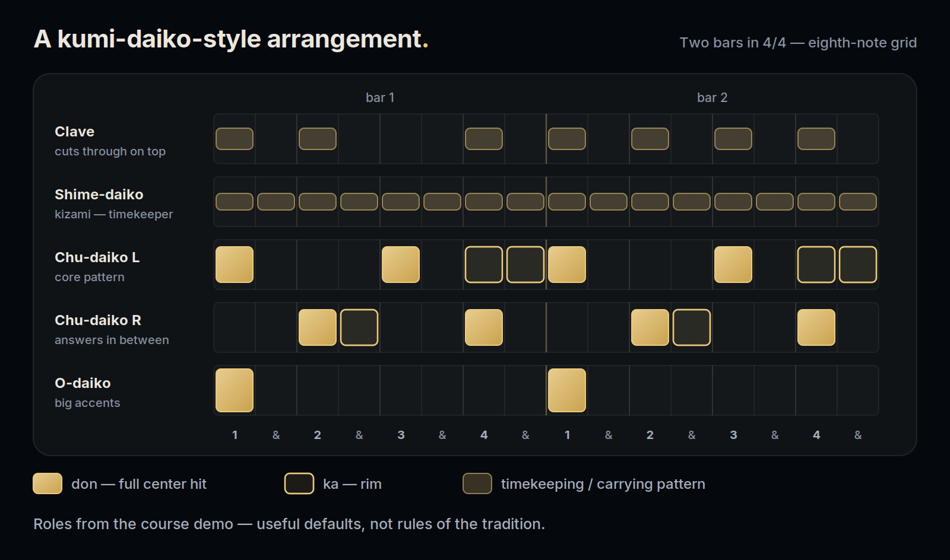
Task: Click 'kizami — timekeeper' subtitle
Action: point(114,214)
